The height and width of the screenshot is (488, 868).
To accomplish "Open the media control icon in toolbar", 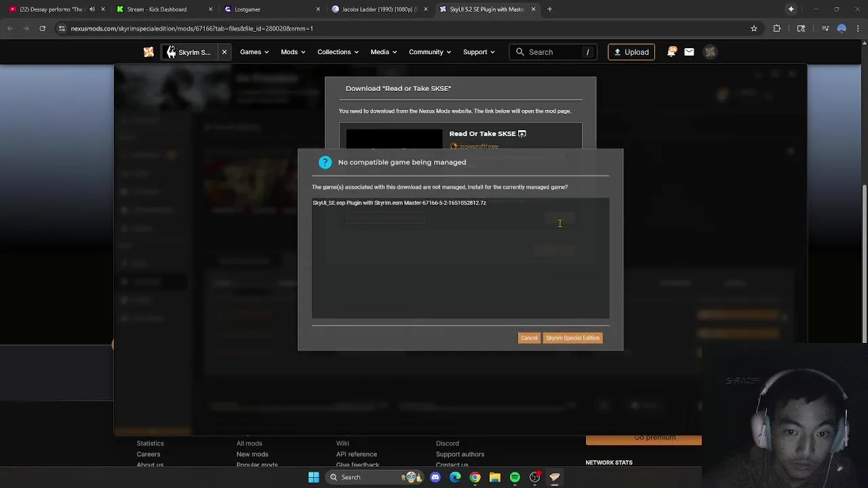I will [x=825, y=28].
